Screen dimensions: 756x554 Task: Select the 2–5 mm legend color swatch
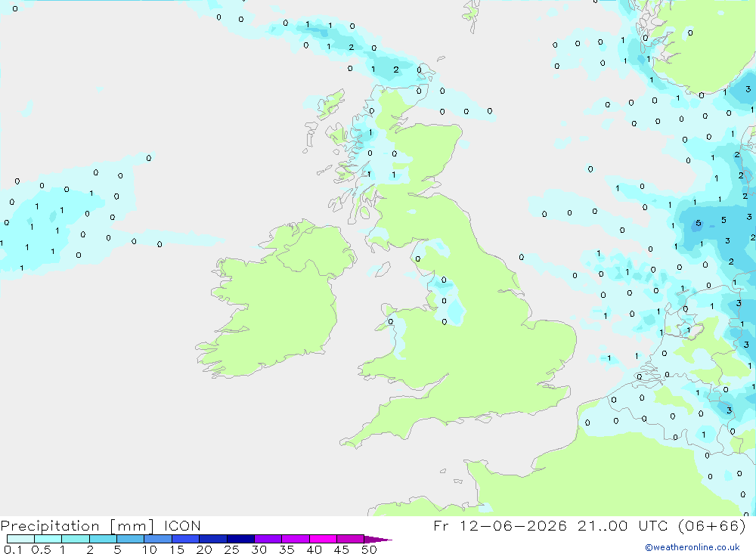pos(103,539)
